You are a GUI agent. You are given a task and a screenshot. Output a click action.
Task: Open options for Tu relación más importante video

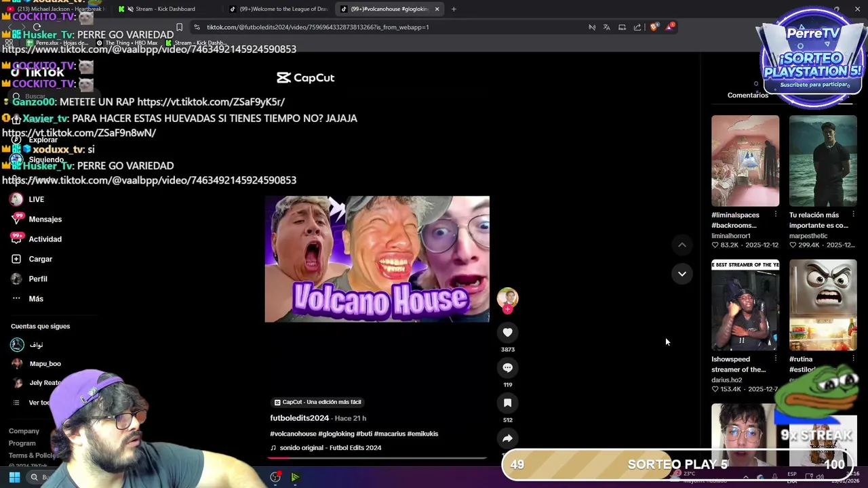coord(853,215)
